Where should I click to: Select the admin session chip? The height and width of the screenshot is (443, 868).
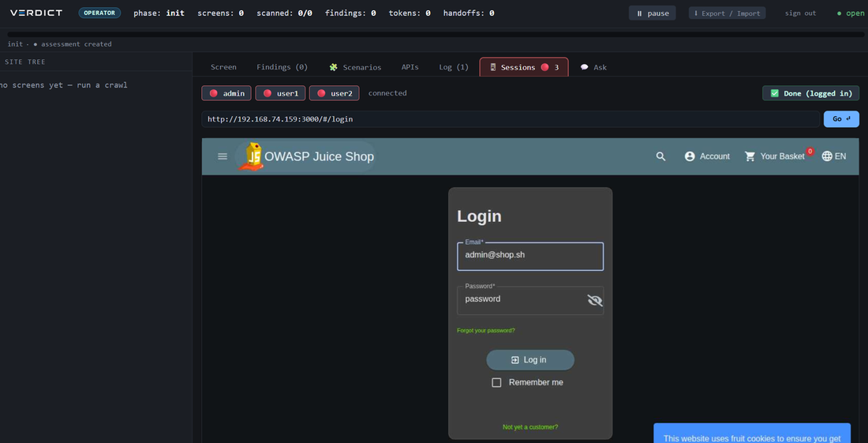coord(226,93)
